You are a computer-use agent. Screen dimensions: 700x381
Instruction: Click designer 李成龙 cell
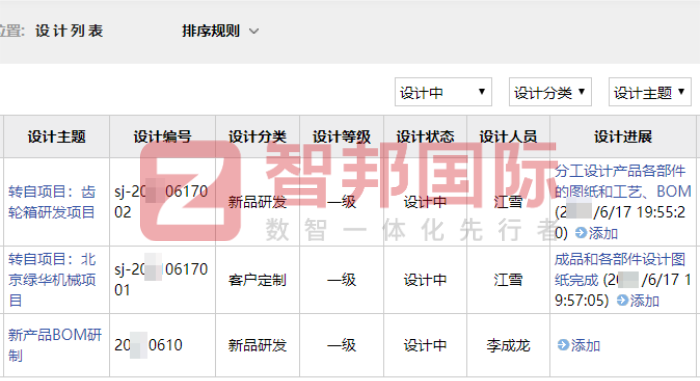coord(508,345)
